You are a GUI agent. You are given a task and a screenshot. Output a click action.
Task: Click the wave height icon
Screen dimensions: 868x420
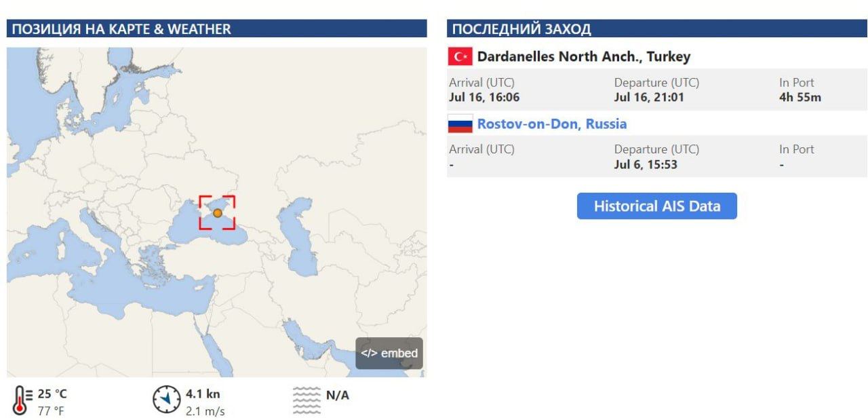306,400
